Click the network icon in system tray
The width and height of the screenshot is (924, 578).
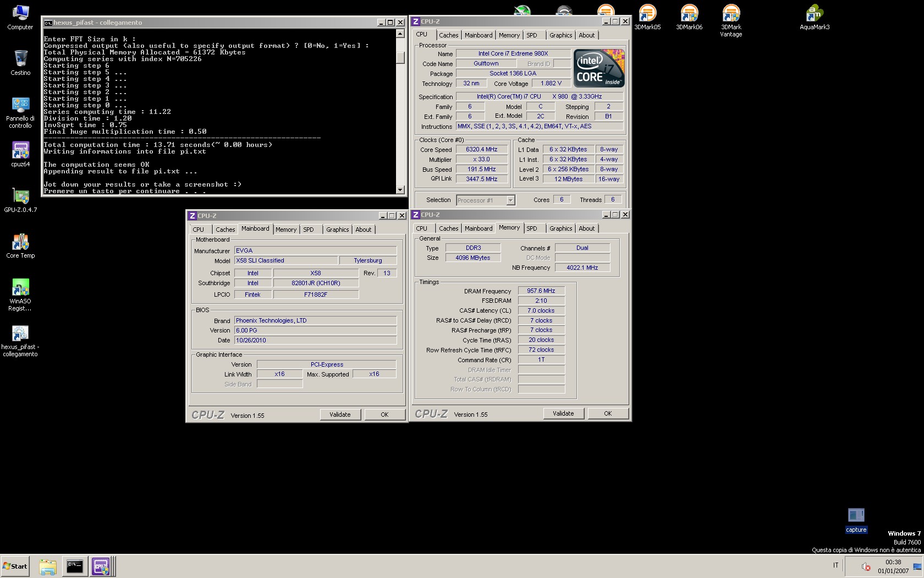coord(917,566)
